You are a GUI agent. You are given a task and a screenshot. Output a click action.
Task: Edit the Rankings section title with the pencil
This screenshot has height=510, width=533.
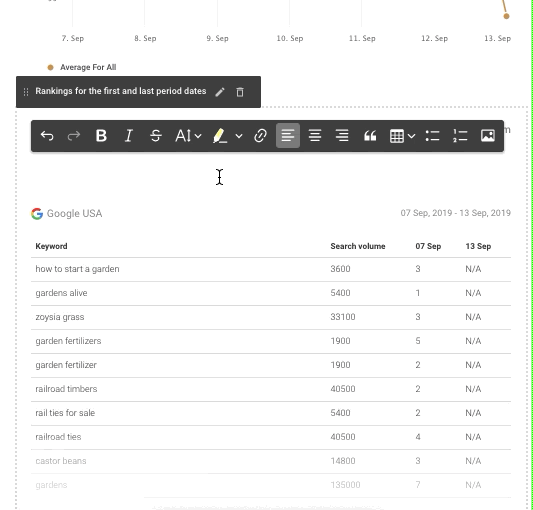tap(220, 92)
